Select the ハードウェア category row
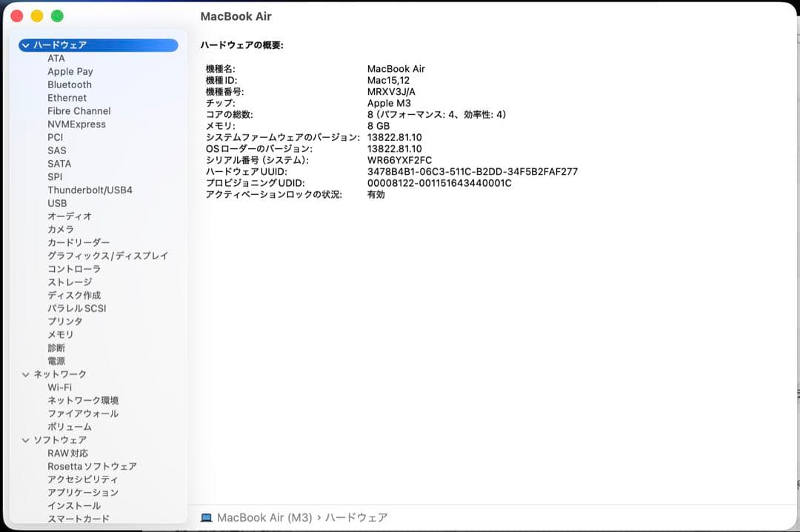The height and width of the screenshot is (532, 800). coord(99,45)
